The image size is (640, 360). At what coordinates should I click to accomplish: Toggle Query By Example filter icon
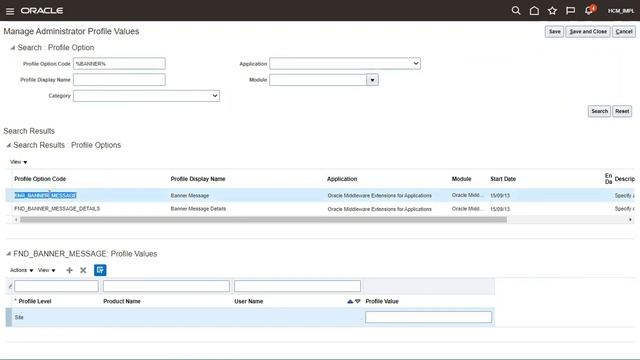point(100,270)
